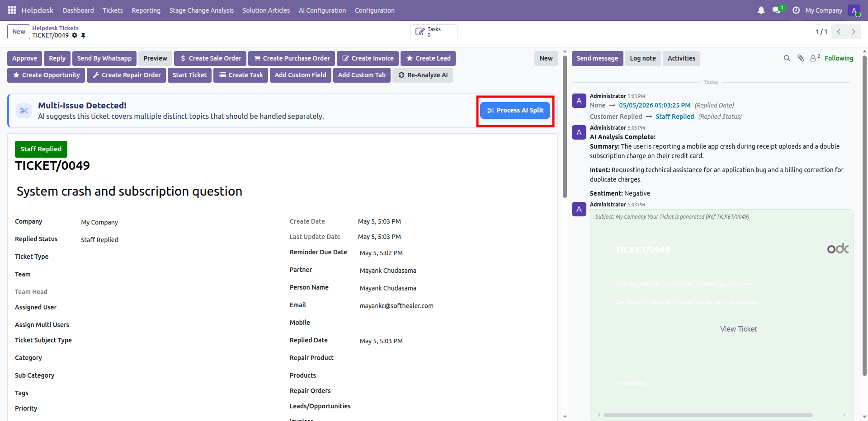The height and width of the screenshot is (421, 868).
Task: Open the Dashboard menu
Action: (x=78, y=10)
